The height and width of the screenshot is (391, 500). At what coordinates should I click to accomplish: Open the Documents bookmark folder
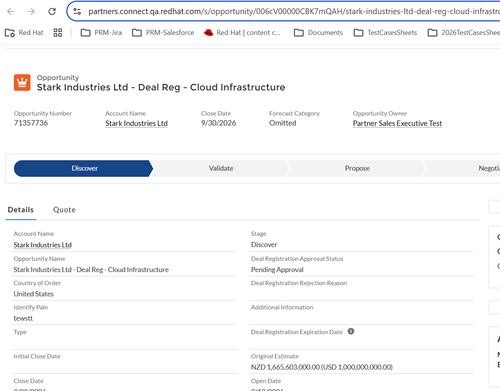click(x=318, y=33)
